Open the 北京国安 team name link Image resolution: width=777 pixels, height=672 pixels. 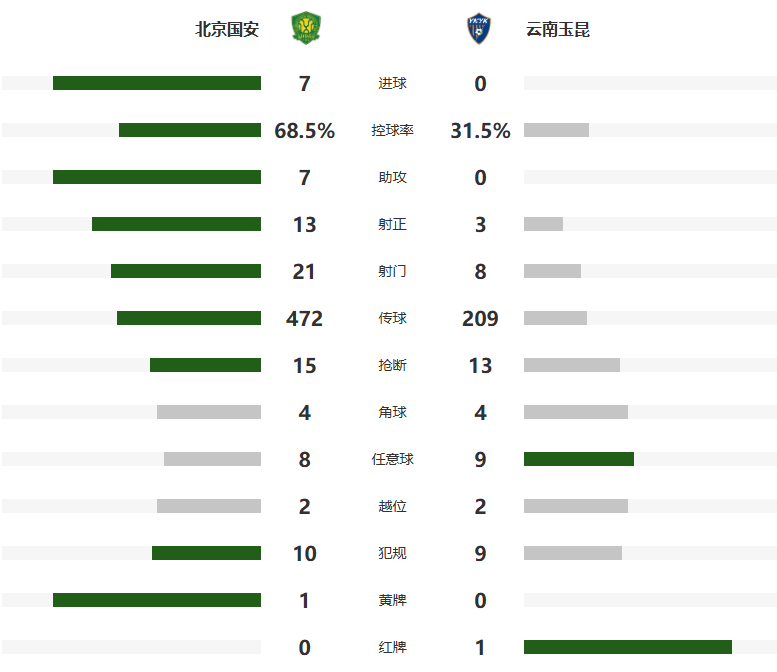click(227, 29)
